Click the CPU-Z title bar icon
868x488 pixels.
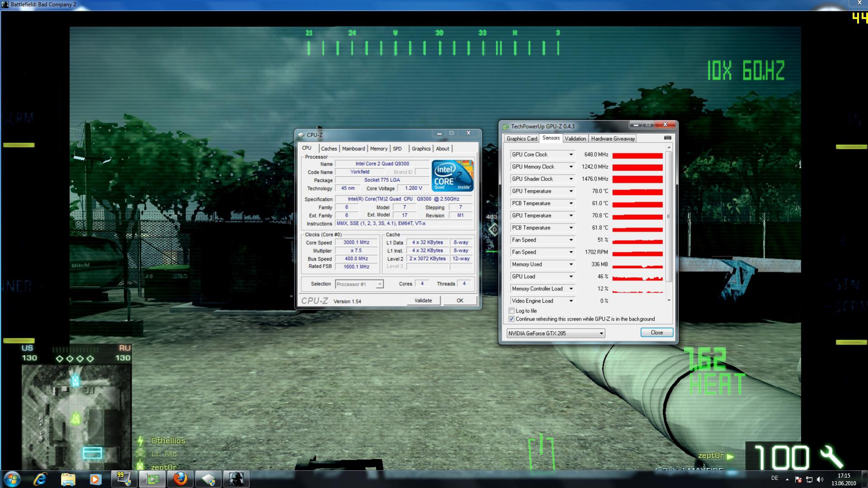tap(301, 135)
